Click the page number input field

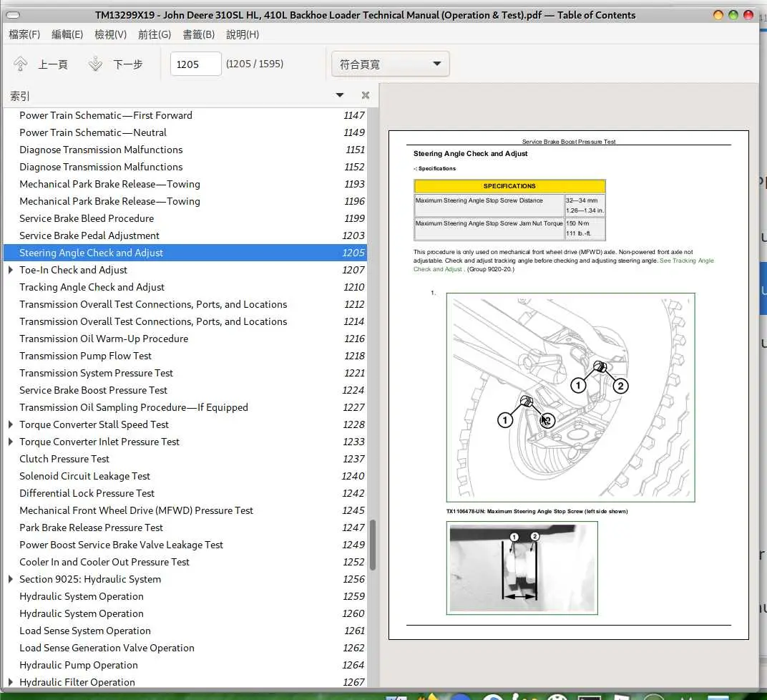tap(195, 64)
